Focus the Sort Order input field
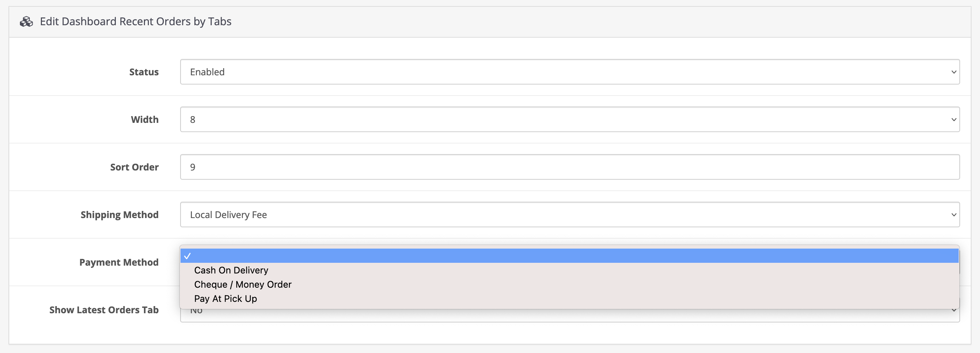This screenshot has height=353, width=980. pos(569,167)
